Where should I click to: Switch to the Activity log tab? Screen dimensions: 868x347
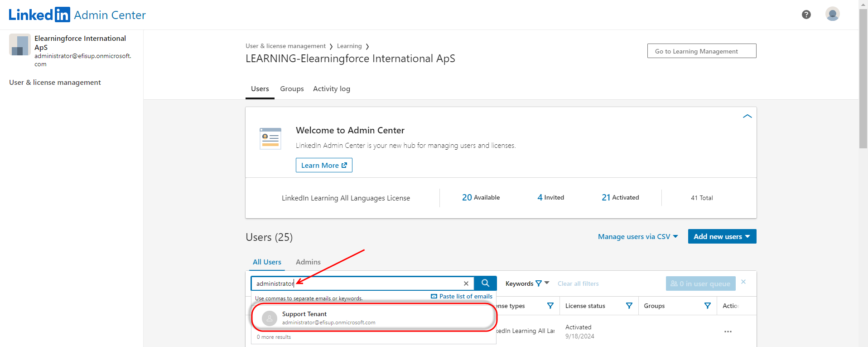click(x=332, y=89)
